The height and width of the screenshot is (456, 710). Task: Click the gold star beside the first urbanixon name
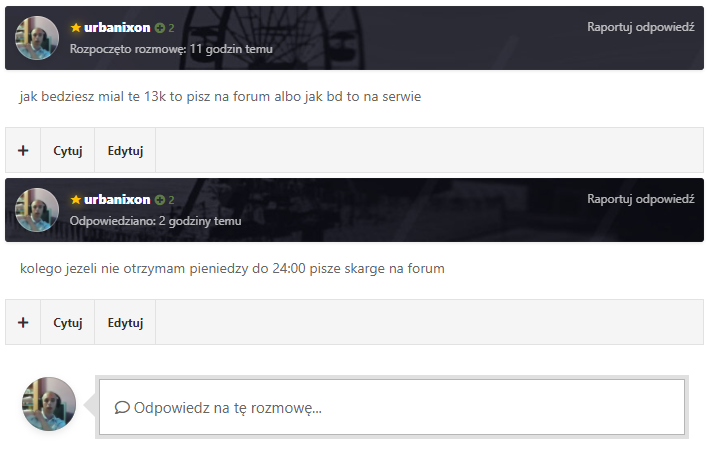point(76,28)
